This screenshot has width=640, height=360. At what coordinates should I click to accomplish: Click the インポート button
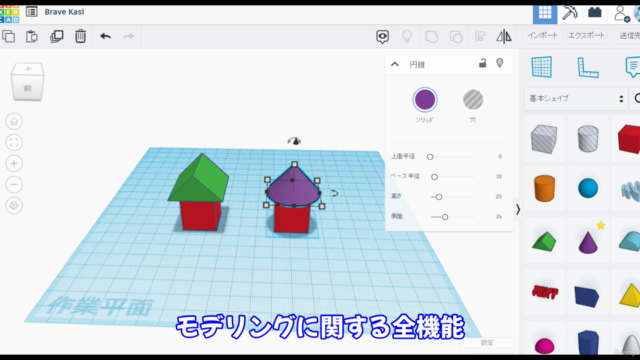(x=542, y=36)
